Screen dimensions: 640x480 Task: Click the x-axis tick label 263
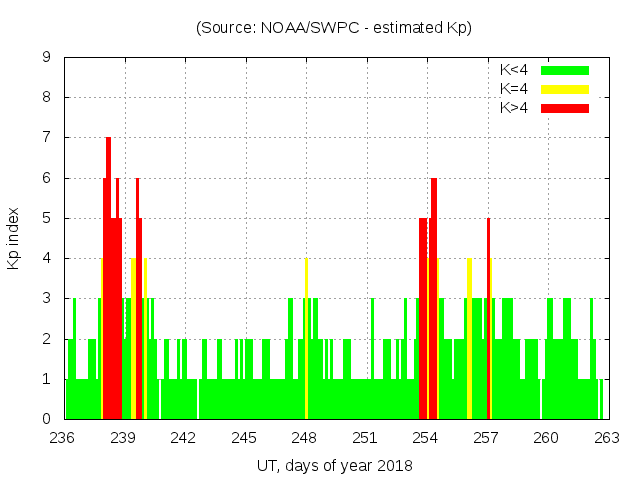(606, 438)
